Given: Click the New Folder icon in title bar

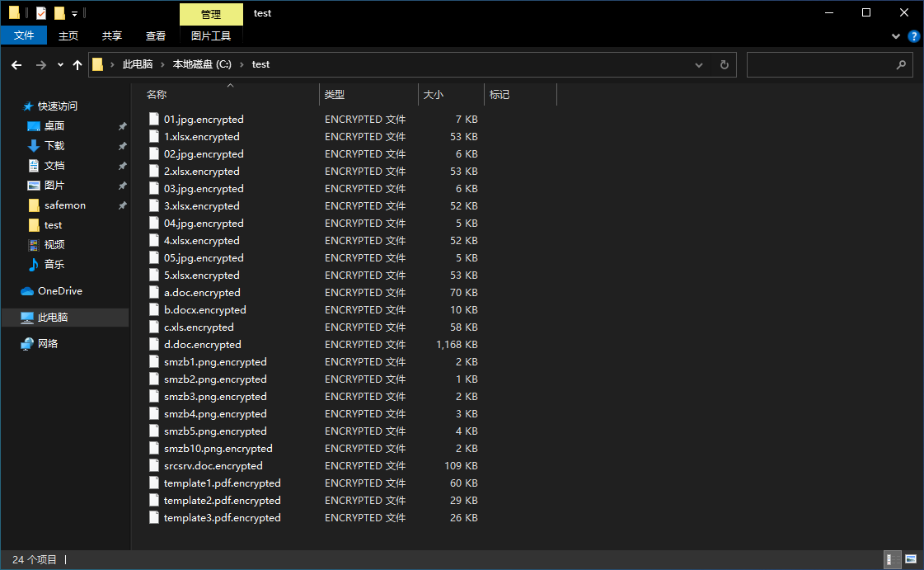Looking at the screenshot, I should (x=59, y=13).
